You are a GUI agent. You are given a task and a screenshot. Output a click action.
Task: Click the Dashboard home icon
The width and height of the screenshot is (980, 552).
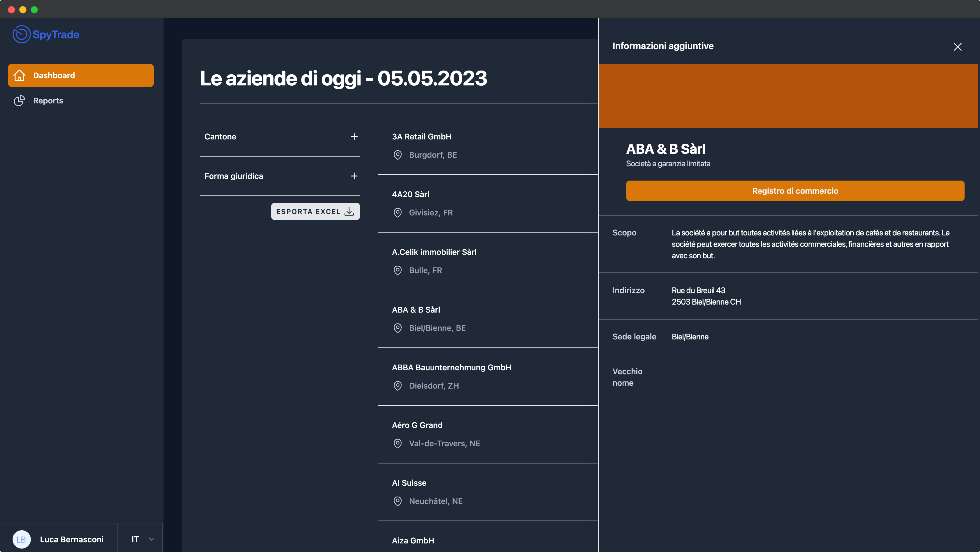click(x=19, y=75)
